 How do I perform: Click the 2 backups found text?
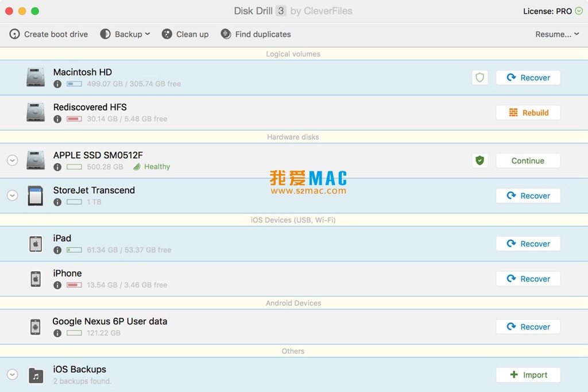point(82,381)
